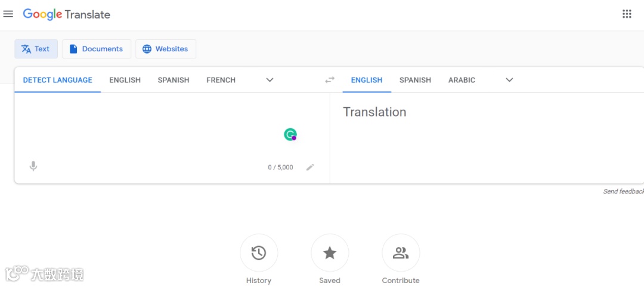Expand more target languages chevron
This screenshot has height=286, width=644.
[509, 80]
